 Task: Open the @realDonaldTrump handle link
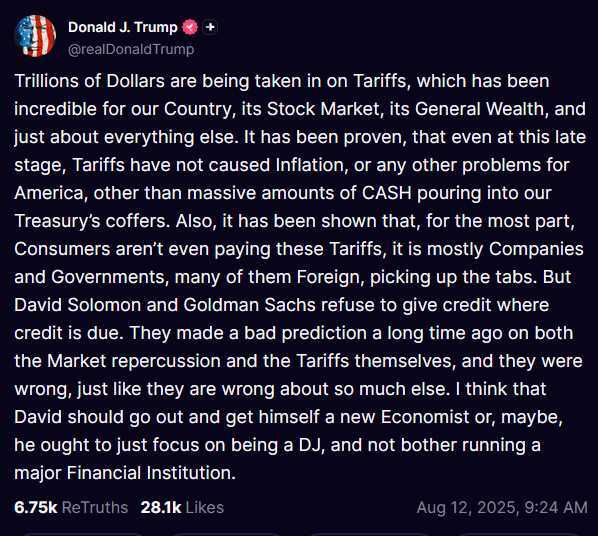[x=131, y=49]
